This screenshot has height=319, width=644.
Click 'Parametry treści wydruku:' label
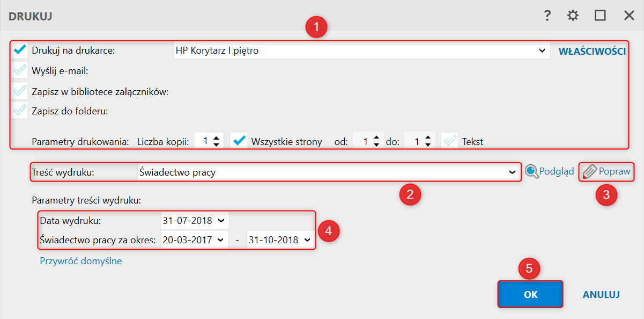86,201
